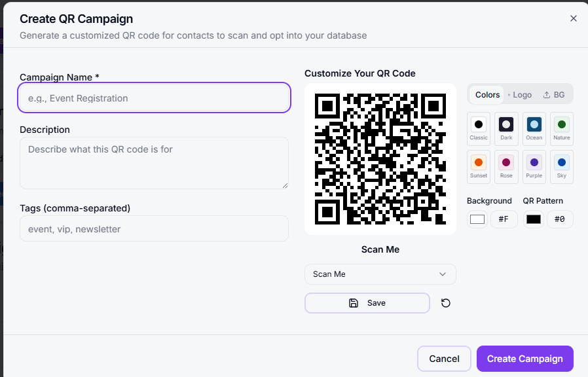Cancel the QR campaign creation
This screenshot has width=588, height=377.
click(444, 359)
